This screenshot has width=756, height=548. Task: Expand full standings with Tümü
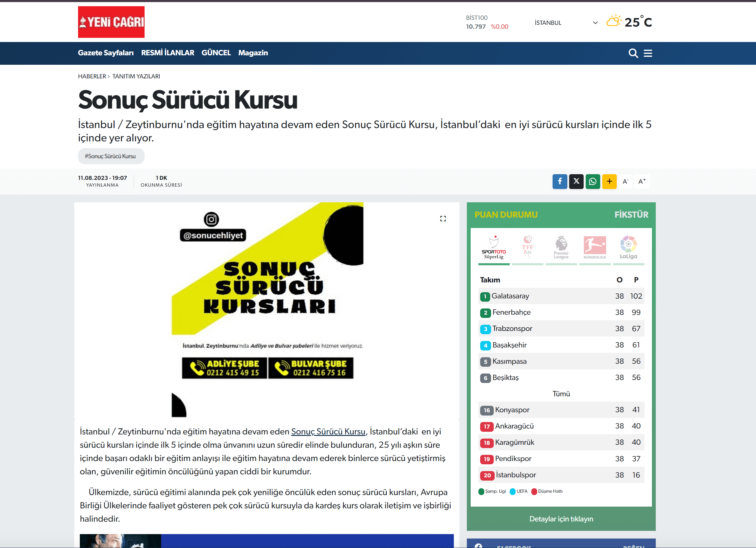(561, 394)
